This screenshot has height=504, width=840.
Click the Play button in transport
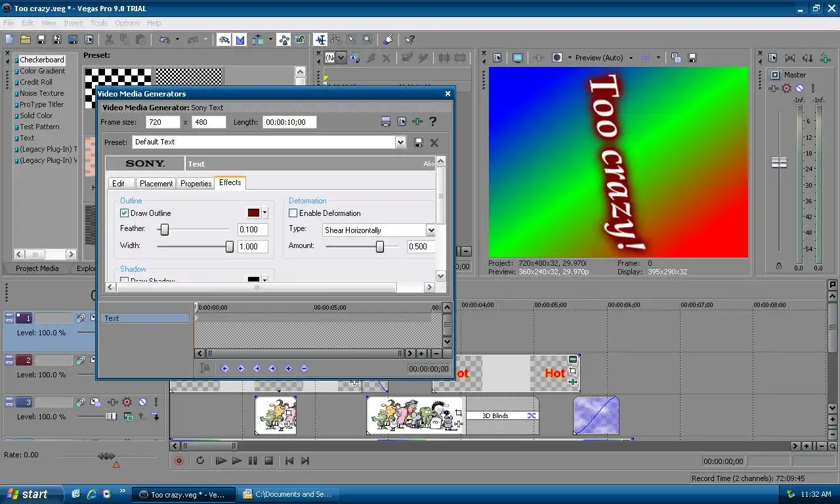pos(237,461)
